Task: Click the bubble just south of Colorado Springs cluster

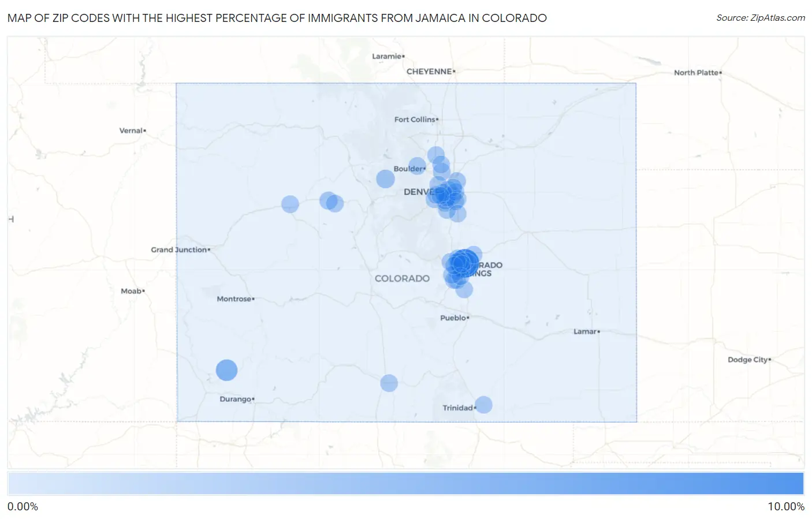Action: tap(464, 289)
